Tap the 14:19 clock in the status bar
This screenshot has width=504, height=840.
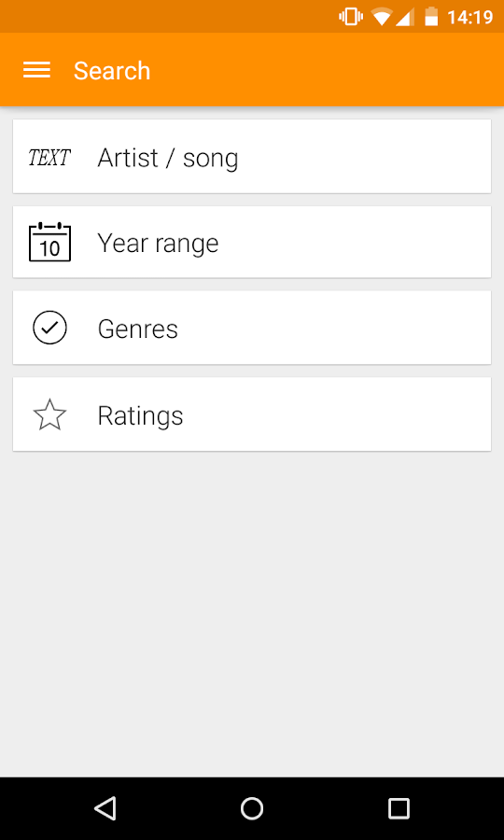click(x=469, y=17)
